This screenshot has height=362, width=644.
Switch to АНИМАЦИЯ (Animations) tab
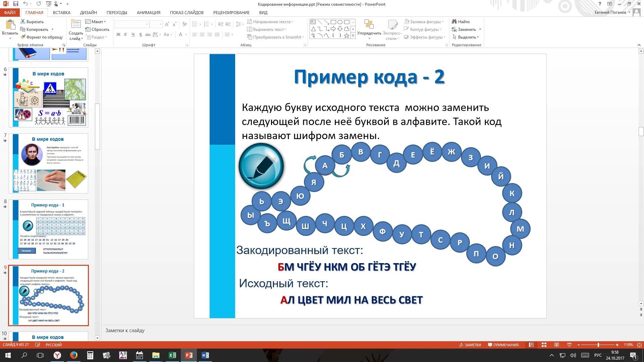pyautogui.click(x=149, y=13)
